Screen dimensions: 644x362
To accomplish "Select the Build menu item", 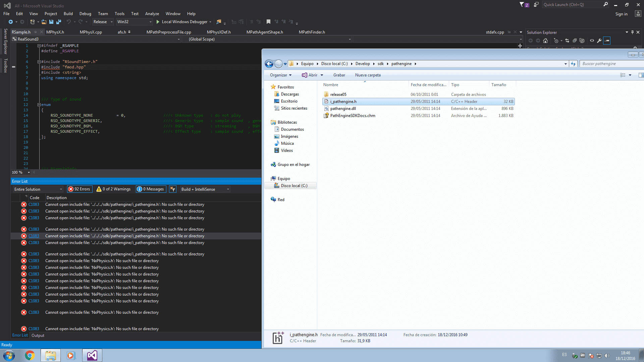I will [x=67, y=14].
